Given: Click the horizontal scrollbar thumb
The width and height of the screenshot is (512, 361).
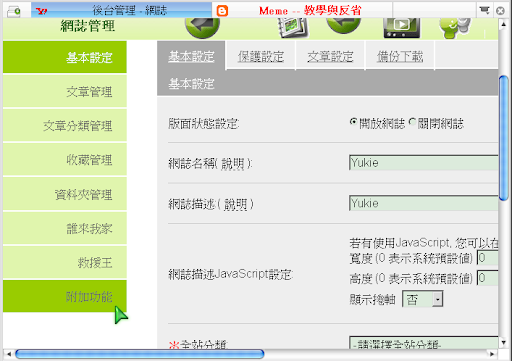Looking at the screenshot, I should (x=140, y=354).
